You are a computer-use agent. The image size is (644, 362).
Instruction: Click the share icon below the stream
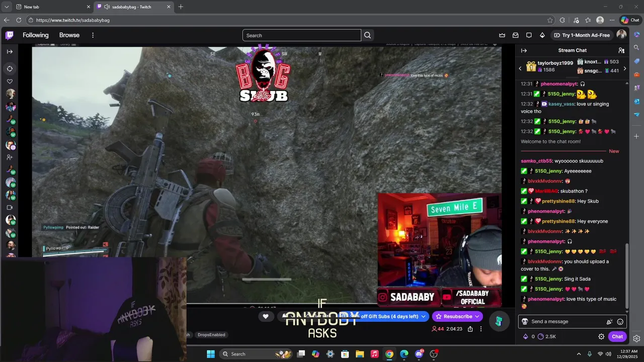(470, 329)
